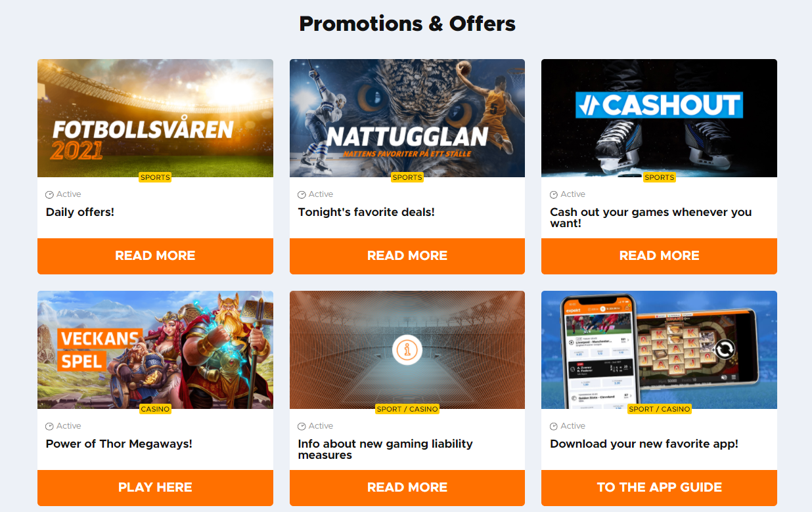Click the clock icon above gaming liability info
Image resolution: width=812 pixels, height=512 pixels.
click(x=302, y=427)
